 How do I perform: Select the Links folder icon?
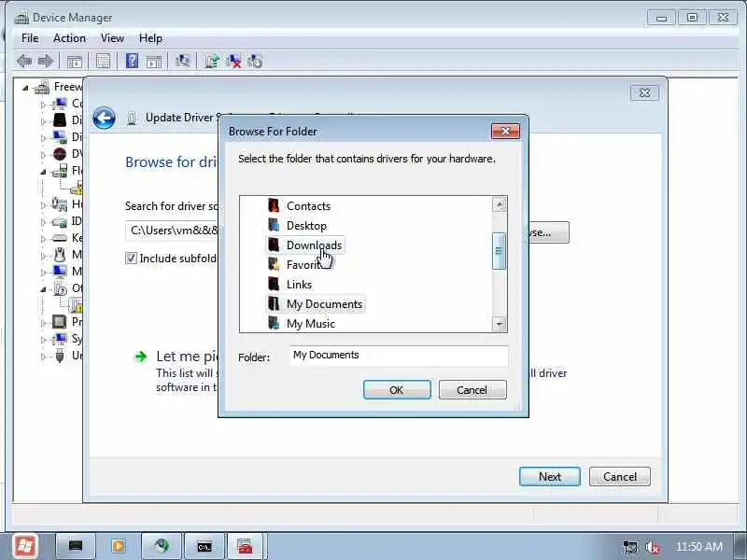[x=274, y=284]
